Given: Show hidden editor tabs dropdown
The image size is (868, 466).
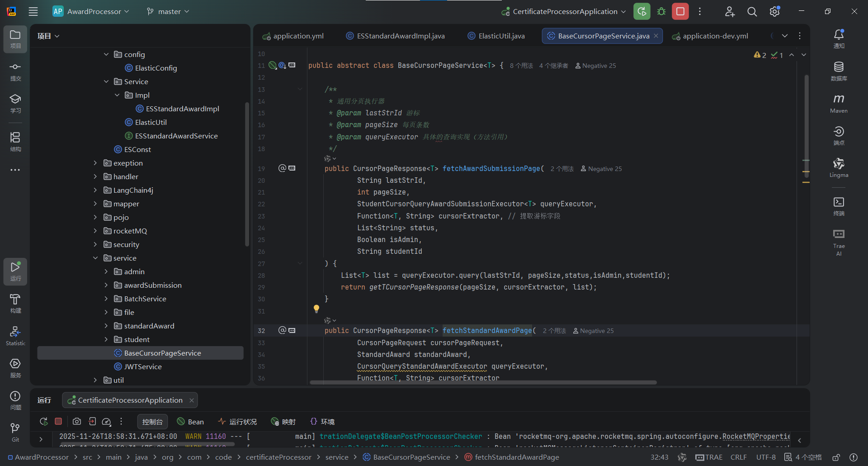Looking at the screenshot, I should pyautogui.click(x=785, y=36).
